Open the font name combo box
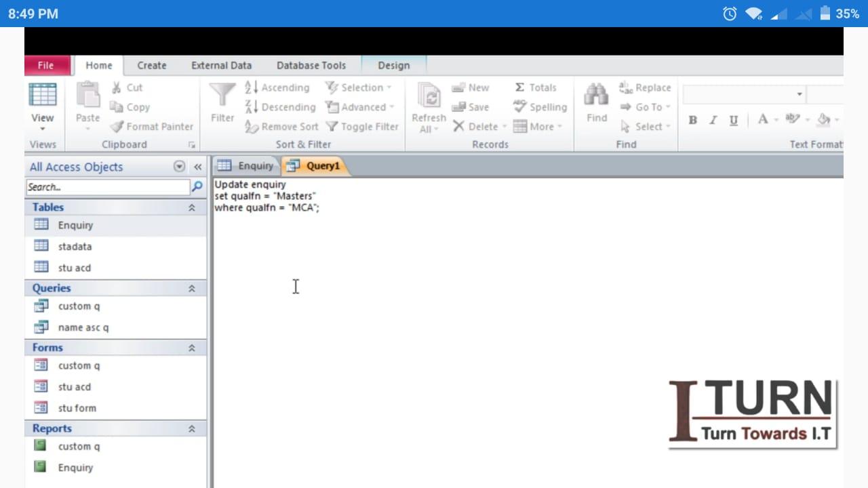This screenshot has height=488, width=868. tap(744, 94)
